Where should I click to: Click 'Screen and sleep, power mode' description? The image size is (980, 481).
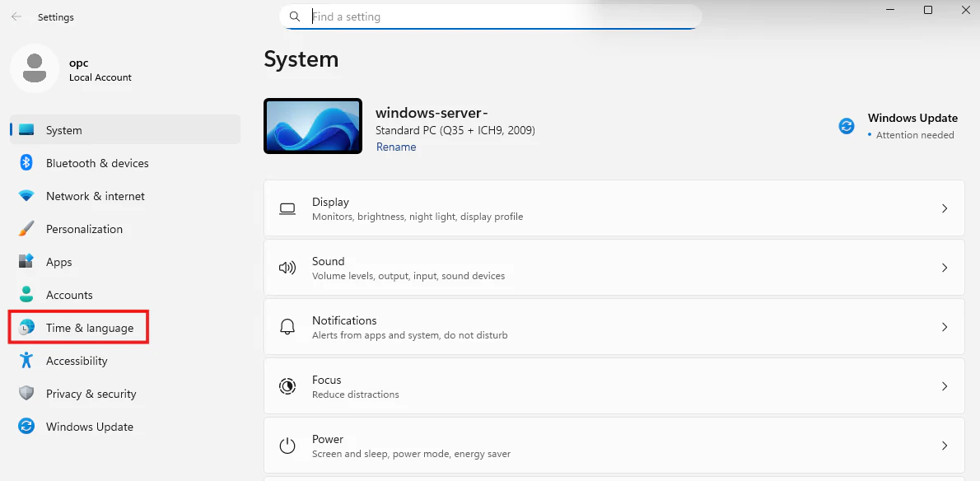click(411, 454)
